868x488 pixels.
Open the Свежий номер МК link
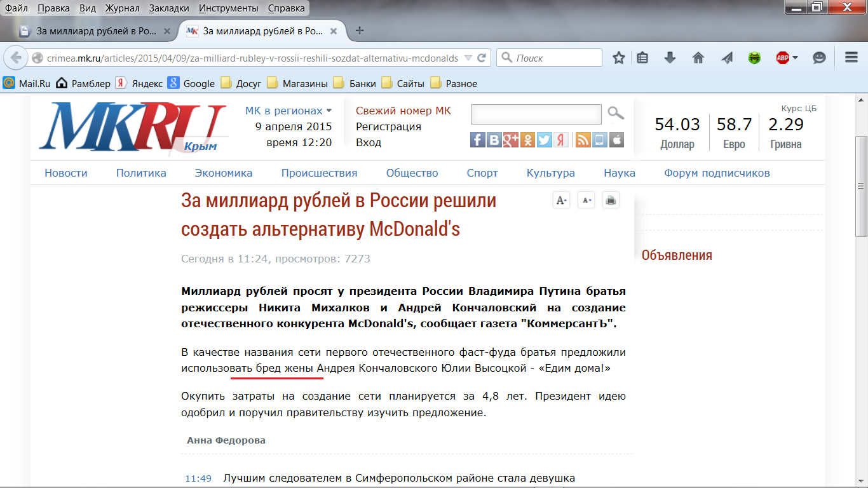(x=403, y=111)
